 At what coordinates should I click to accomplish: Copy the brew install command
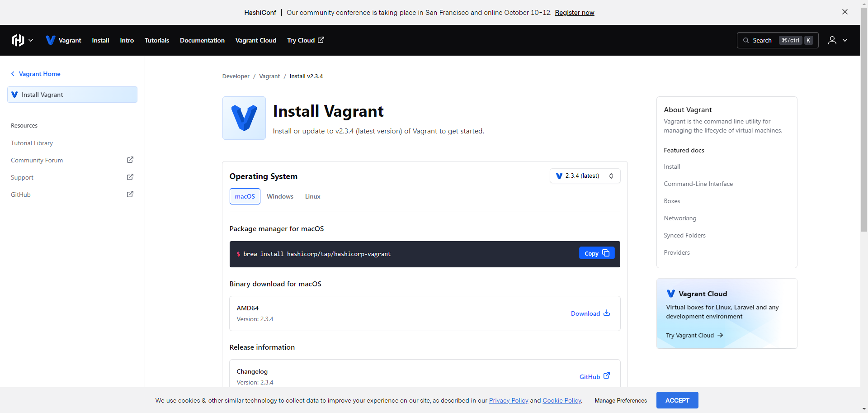(597, 253)
